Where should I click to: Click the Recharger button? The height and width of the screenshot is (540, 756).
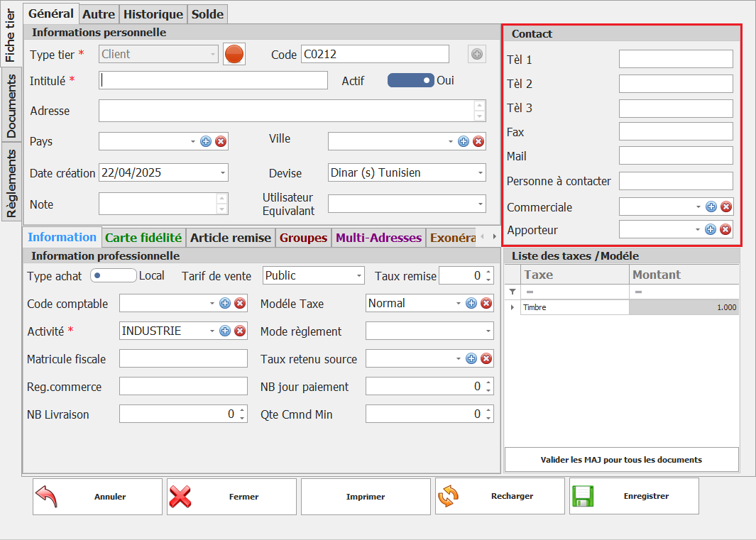[500, 496]
